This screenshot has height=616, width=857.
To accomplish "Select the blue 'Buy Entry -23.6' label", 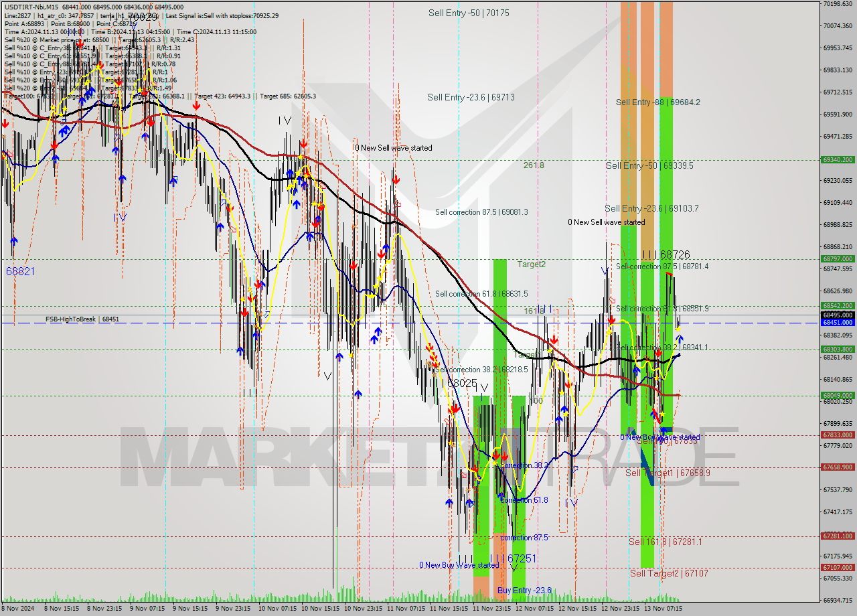I will pyautogui.click(x=524, y=590).
